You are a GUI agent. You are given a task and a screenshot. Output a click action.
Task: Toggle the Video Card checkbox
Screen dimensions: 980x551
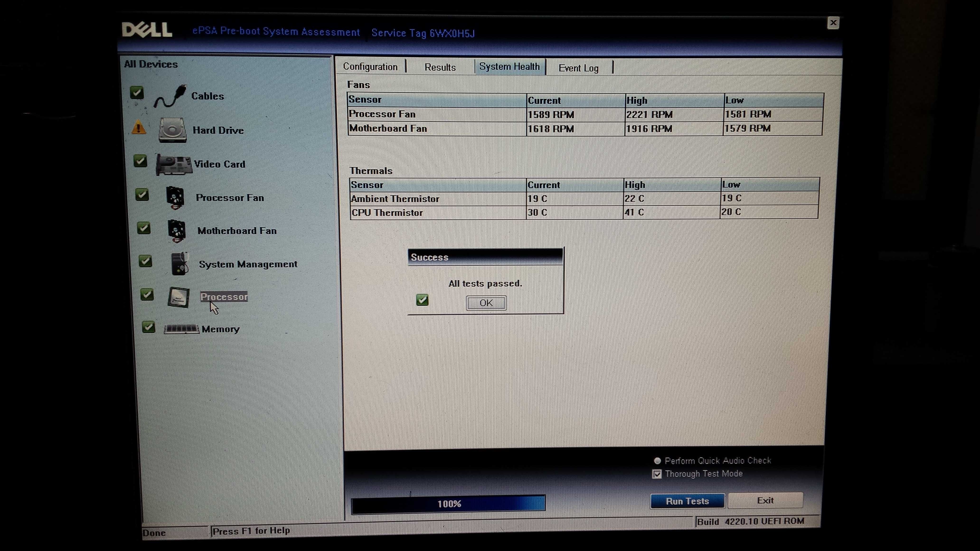pyautogui.click(x=140, y=161)
